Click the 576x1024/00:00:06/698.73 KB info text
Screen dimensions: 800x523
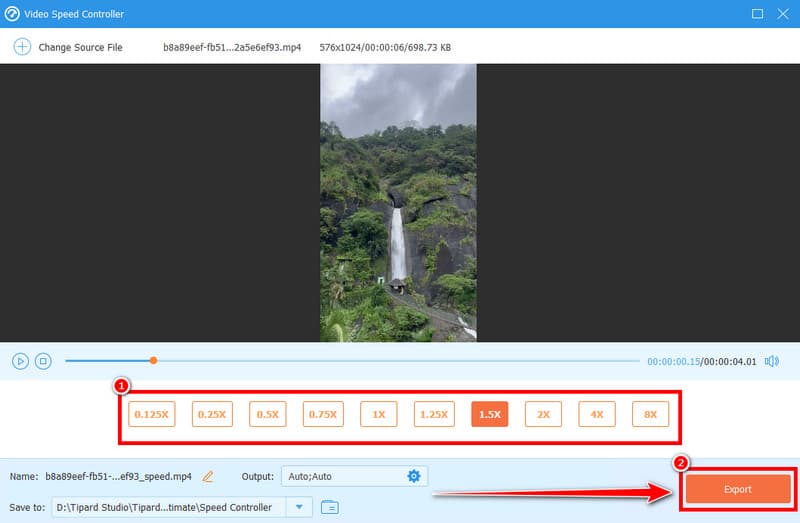tap(385, 47)
